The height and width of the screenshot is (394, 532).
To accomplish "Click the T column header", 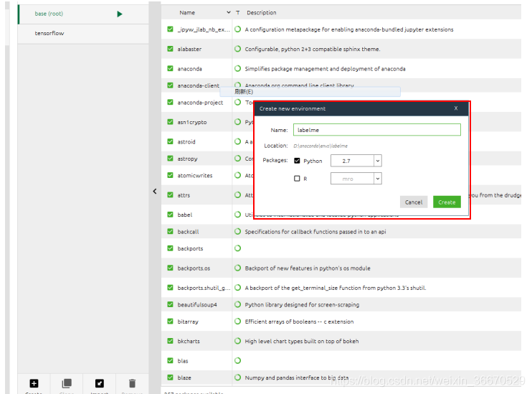I will 238,13.
